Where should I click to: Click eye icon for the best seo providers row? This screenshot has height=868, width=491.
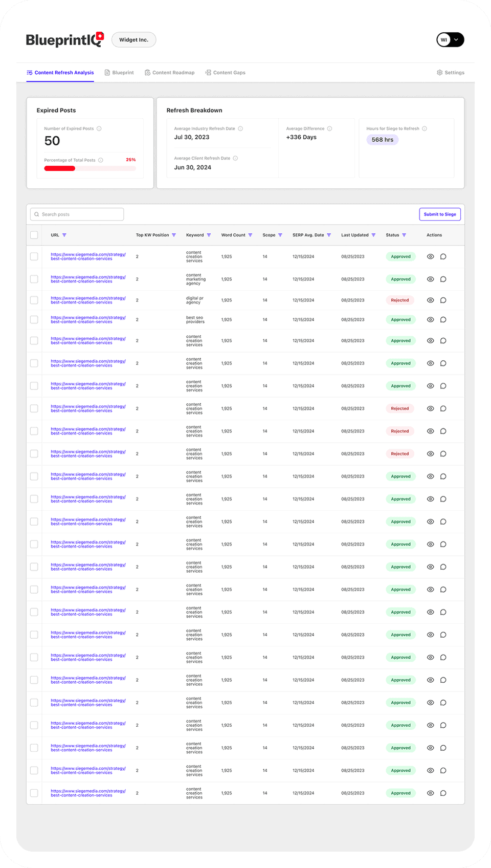[430, 320]
